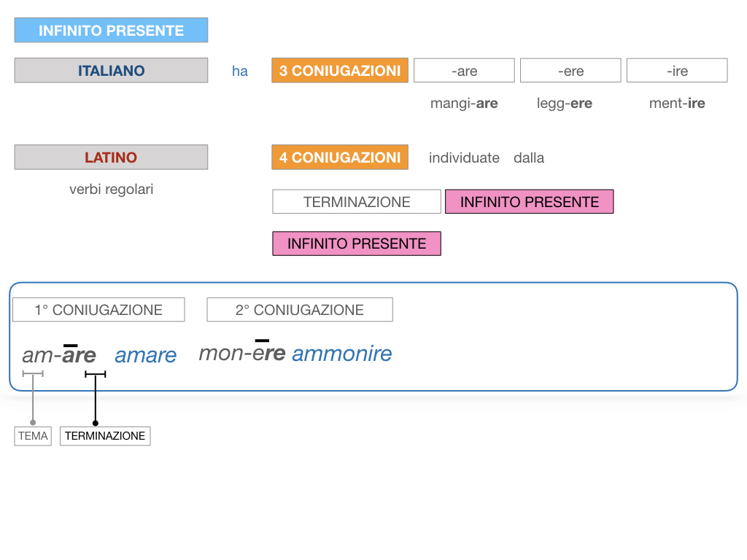
Task: Click the blue translation ammonire
Action: (x=342, y=354)
